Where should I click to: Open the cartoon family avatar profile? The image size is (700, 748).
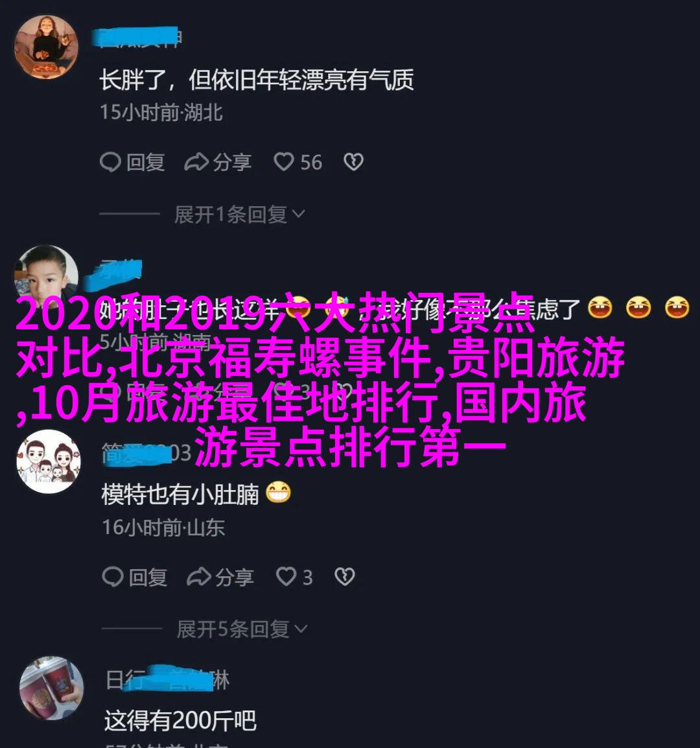48,462
